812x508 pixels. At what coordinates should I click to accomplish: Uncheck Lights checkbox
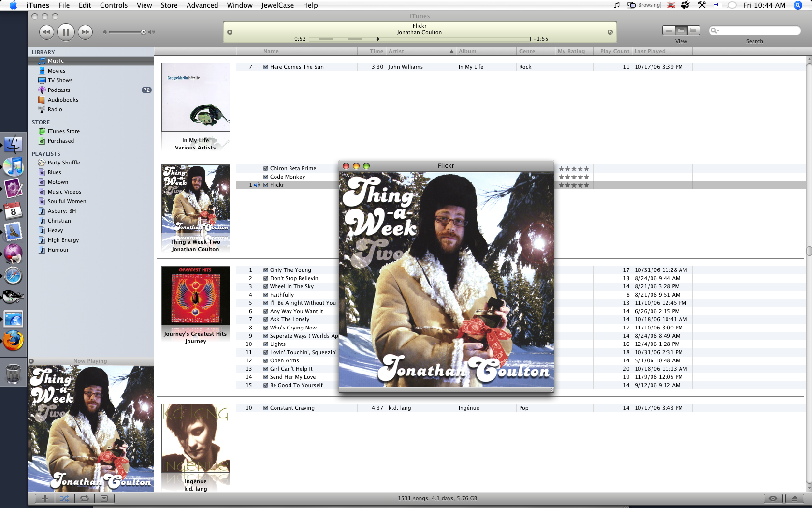[266, 344]
